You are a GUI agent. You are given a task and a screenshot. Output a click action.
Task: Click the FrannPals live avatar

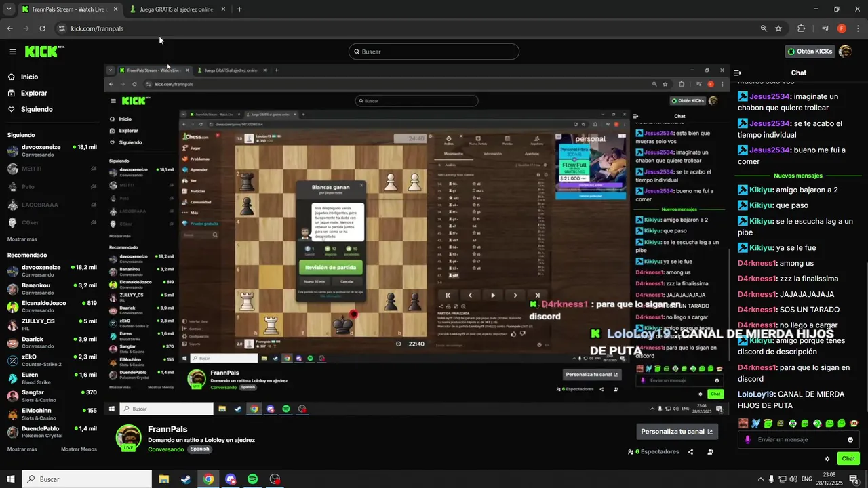(x=128, y=438)
